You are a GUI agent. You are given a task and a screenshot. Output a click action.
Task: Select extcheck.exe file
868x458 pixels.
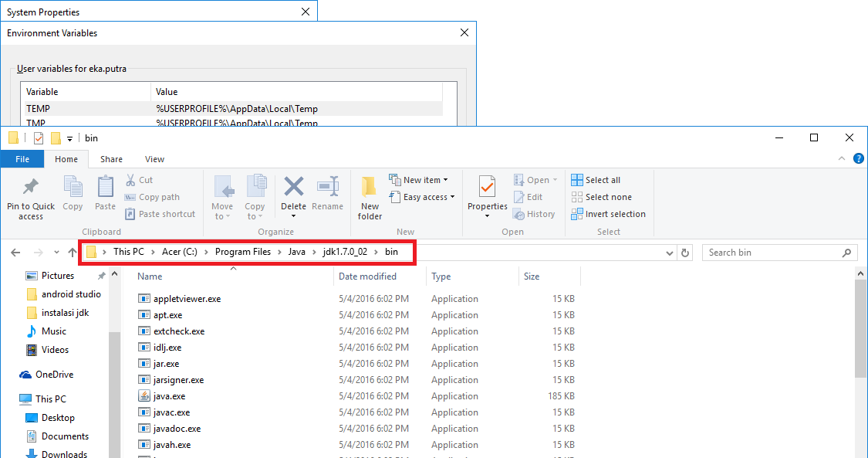[179, 331]
